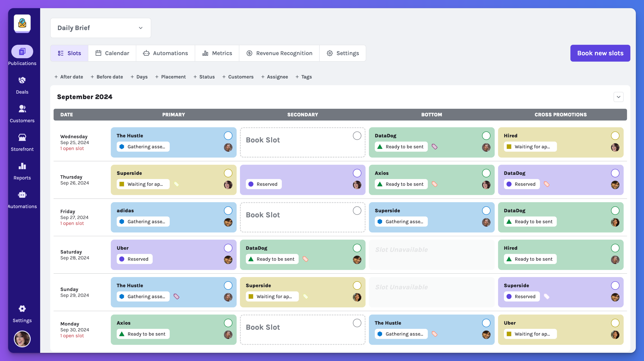This screenshot has width=644, height=361.
Task: Click the app logo at sidebar top
Action: [x=22, y=23]
